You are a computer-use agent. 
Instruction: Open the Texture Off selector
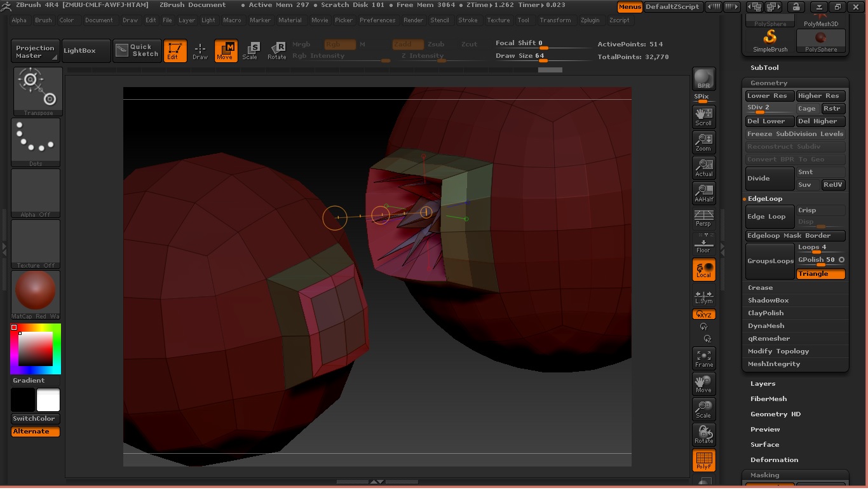(x=36, y=244)
